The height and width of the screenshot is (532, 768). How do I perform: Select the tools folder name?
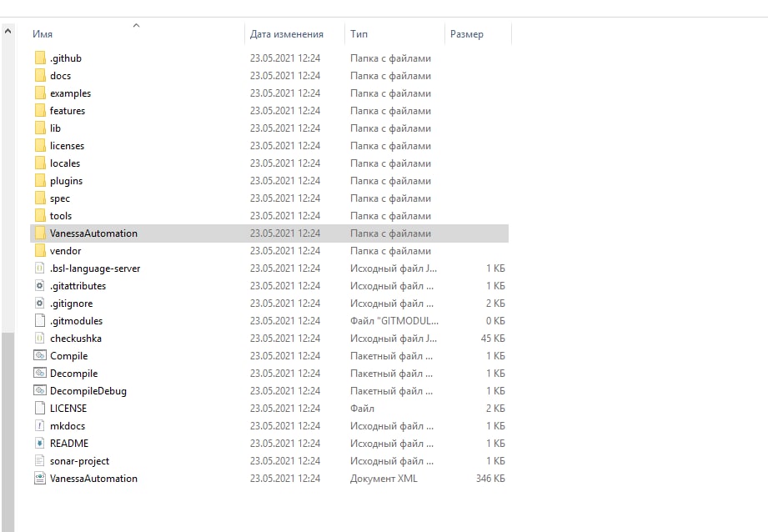click(x=61, y=216)
